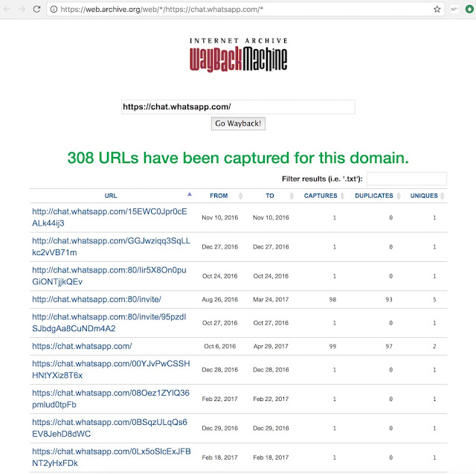Screen dimensions: 476x474
Task: Select the Mar 24, 2017 to-date cell
Action: [x=271, y=299]
